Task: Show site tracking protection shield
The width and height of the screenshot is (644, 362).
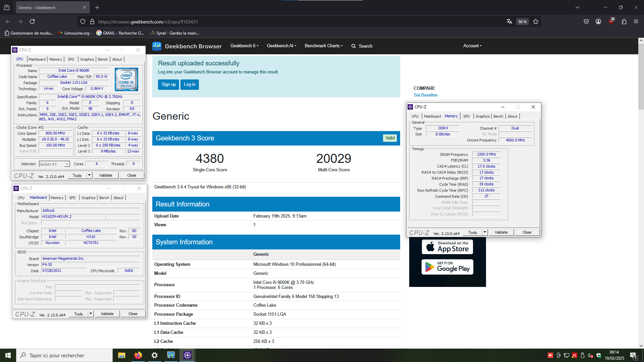Action: click(x=83, y=21)
